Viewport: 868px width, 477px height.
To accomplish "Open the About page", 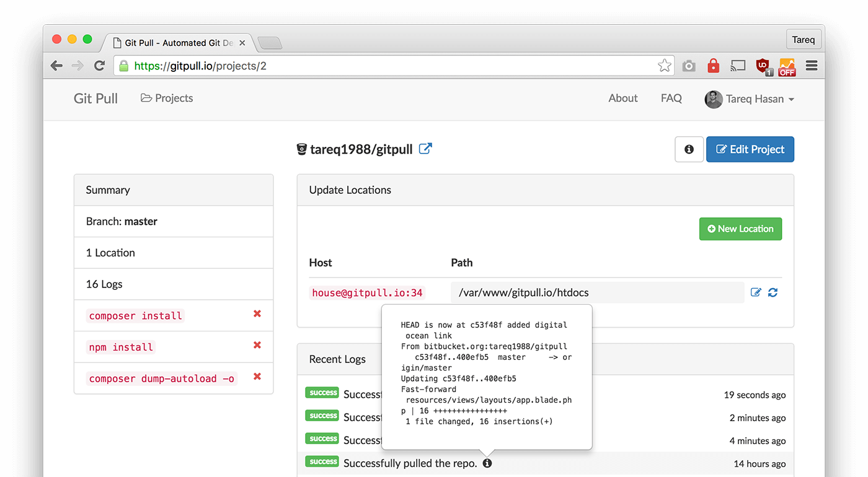I will 622,98.
